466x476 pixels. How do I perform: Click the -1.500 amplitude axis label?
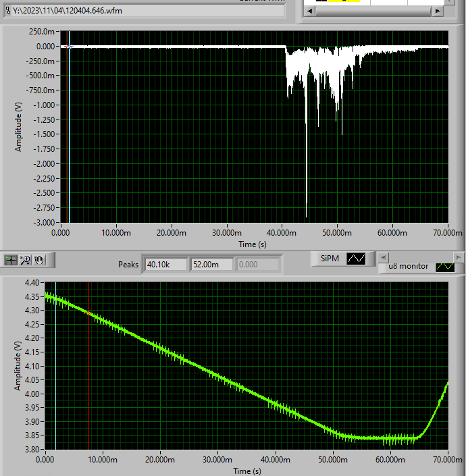(44, 134)
